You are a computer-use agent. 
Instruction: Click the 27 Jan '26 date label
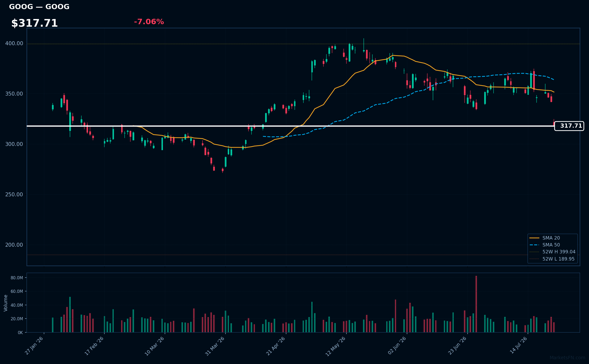pos(34,346)
